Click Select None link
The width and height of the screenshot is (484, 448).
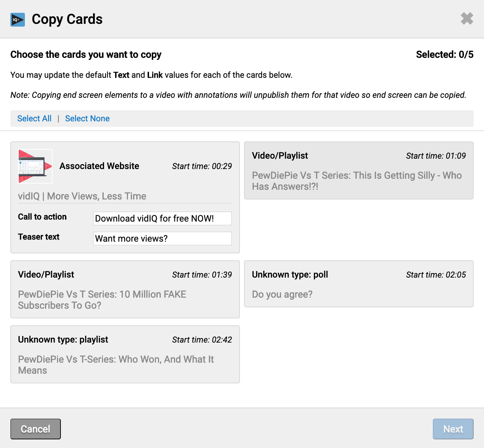click(x=87, y=119)
